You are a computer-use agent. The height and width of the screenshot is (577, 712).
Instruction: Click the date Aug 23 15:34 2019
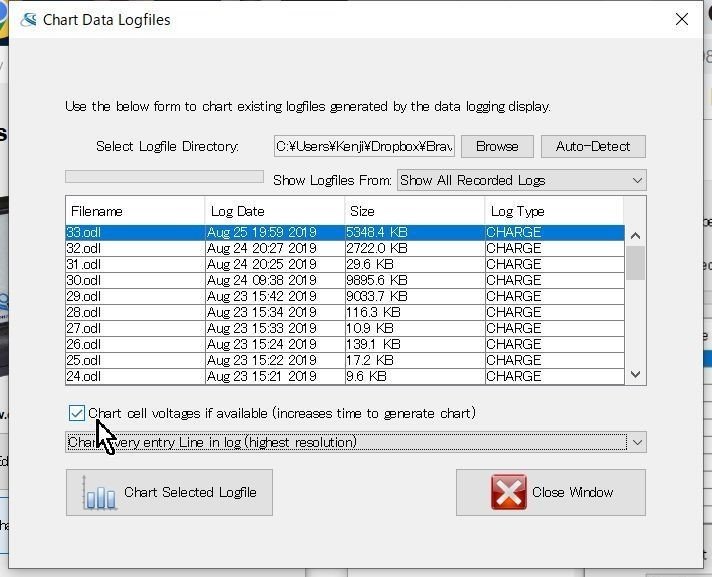point(262,312)
